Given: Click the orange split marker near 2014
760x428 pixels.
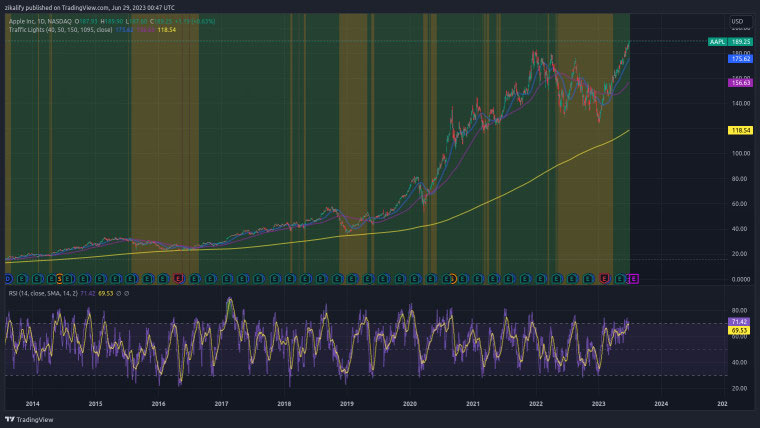Looking at the screenshot, I should (x=59, y=279).
